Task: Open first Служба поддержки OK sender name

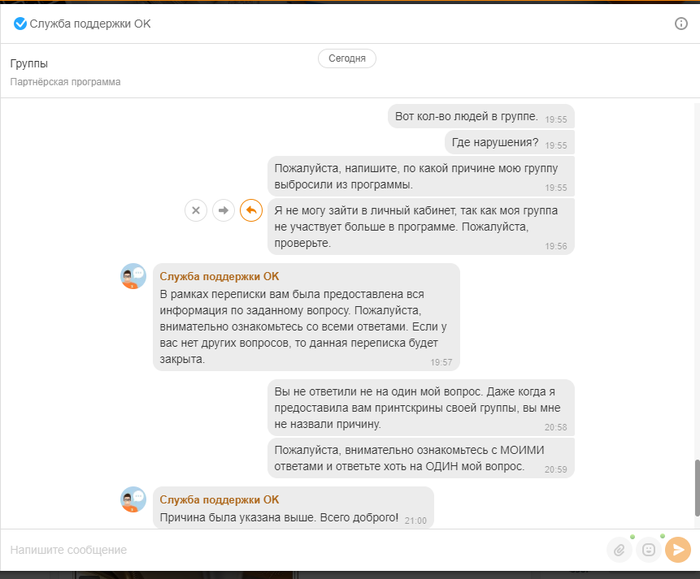Action: coord(219,276)
